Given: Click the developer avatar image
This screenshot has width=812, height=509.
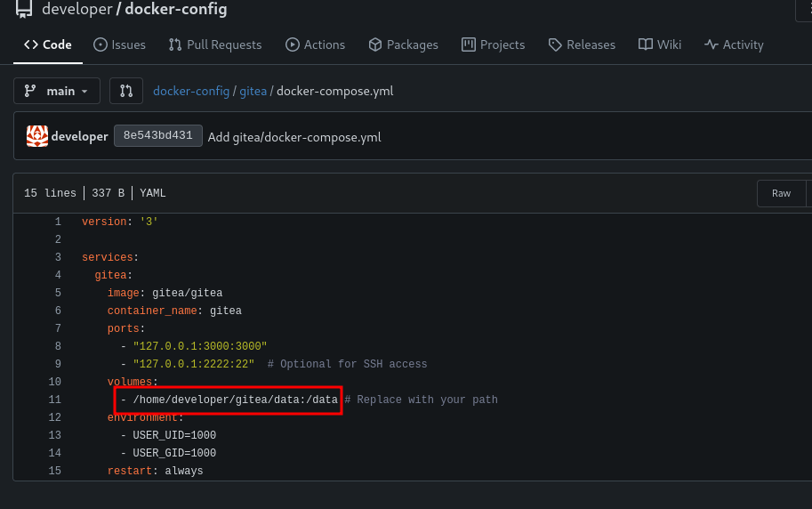Looking at the screenshot, I should coord(37,136).
